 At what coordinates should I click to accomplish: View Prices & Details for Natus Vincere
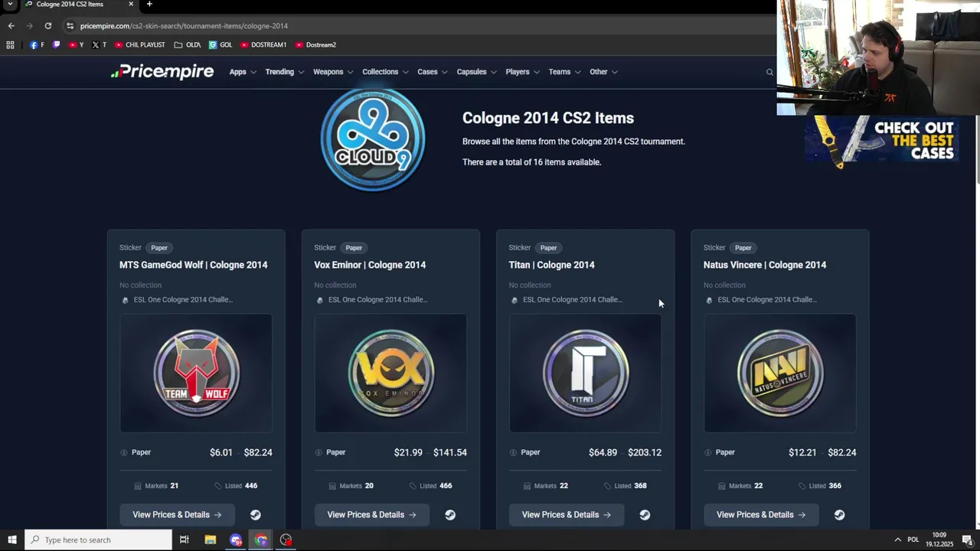point(761,515)
